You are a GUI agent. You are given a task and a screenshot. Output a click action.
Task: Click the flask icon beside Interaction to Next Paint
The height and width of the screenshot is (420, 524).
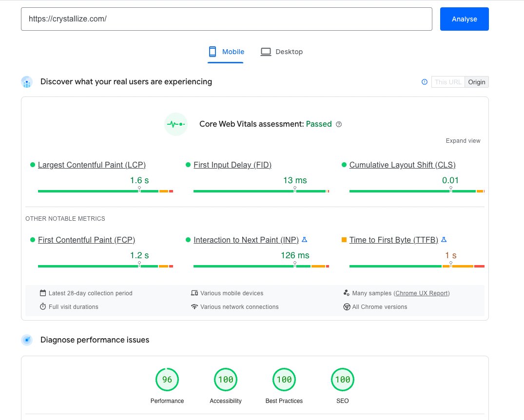305,239
